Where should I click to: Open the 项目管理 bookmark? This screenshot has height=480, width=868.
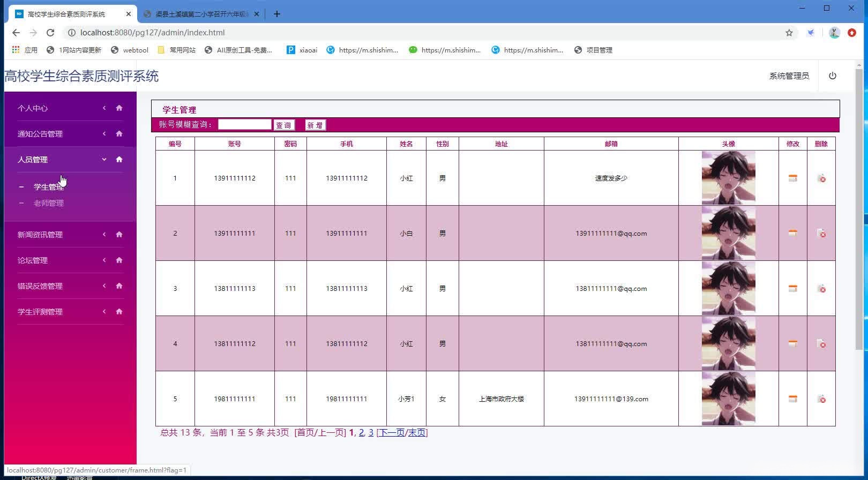pos(593,50)
